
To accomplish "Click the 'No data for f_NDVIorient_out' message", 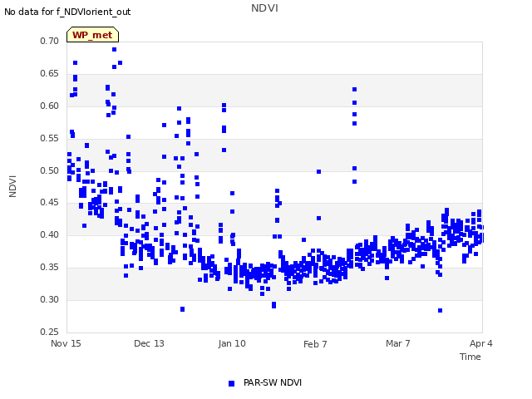I will (x=67, y=12).
